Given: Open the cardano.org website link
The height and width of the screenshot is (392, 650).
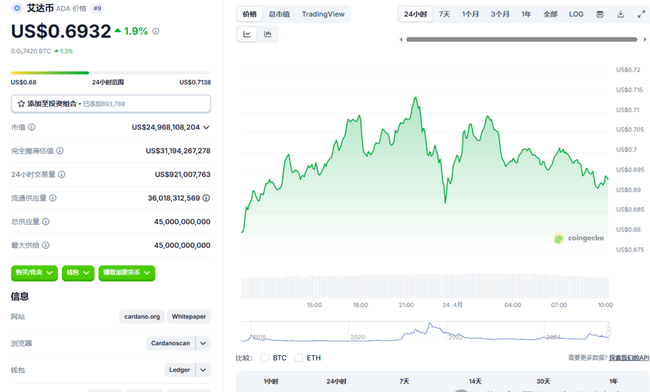Looking at the screenshot, I should [x=142, y=317].
